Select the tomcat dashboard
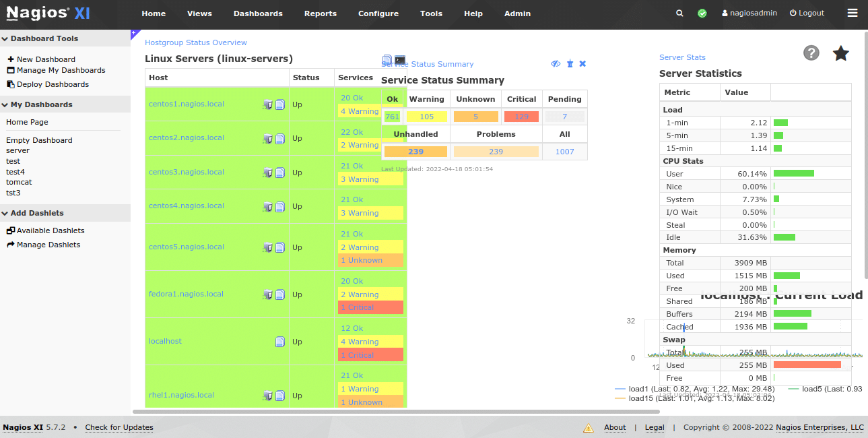 pyautogui.click(x=19, y=182)
